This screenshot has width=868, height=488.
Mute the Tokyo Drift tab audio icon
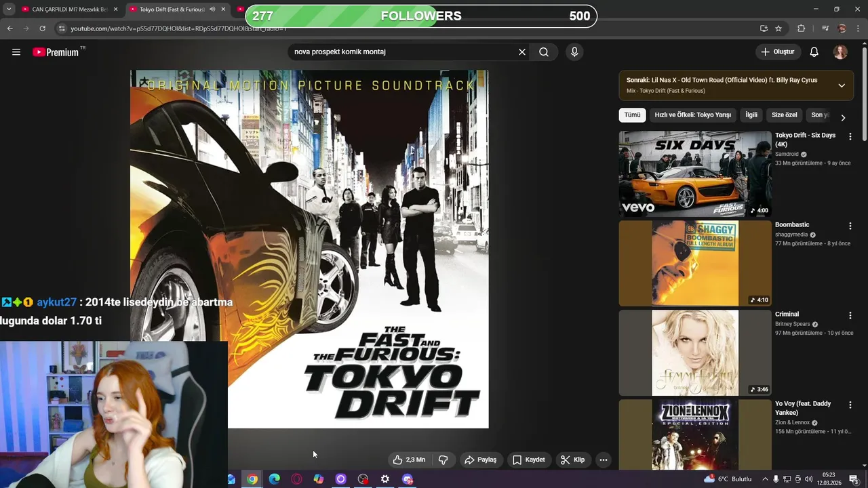(x=212, y=9)
